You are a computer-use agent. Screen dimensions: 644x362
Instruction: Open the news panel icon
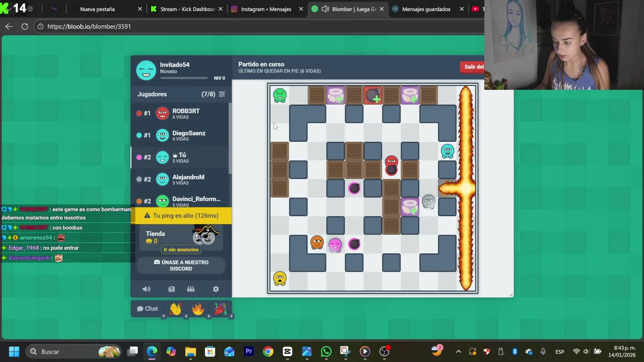172,289
